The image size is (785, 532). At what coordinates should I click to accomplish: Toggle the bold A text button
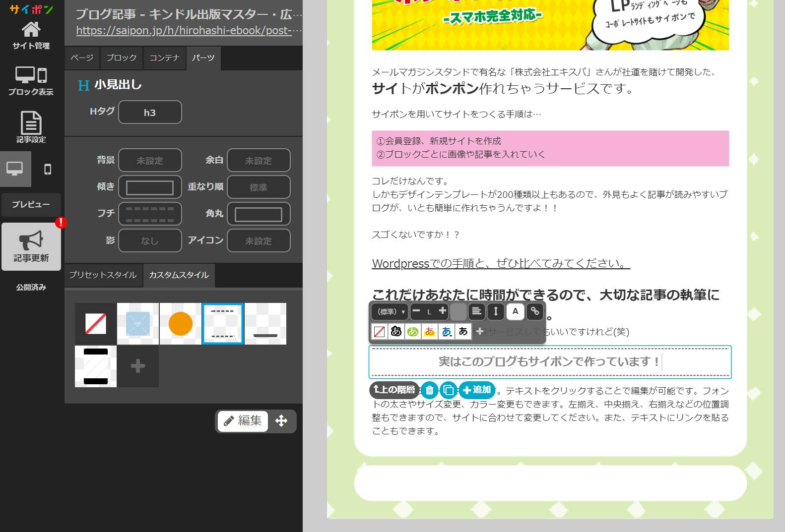(x=515, y=311)
